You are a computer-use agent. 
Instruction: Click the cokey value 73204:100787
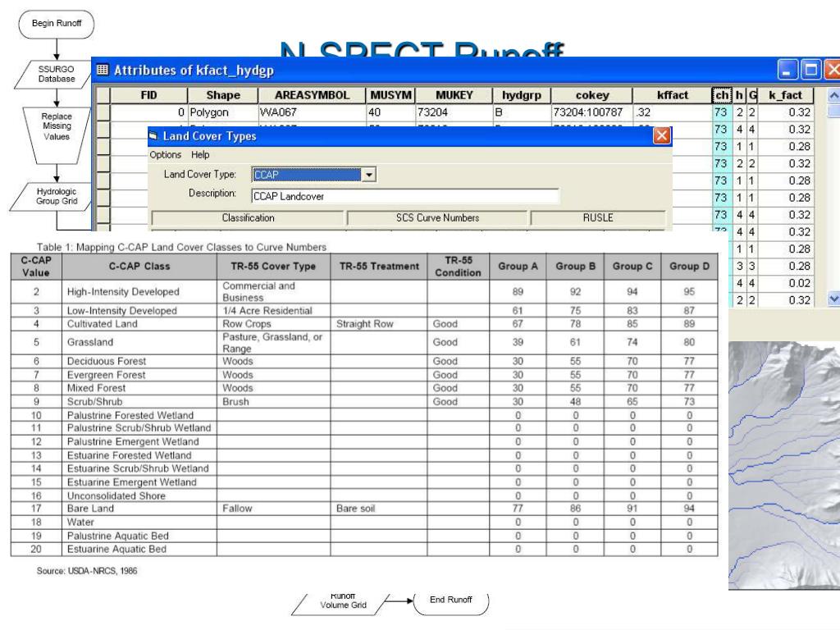pos(592,112)
